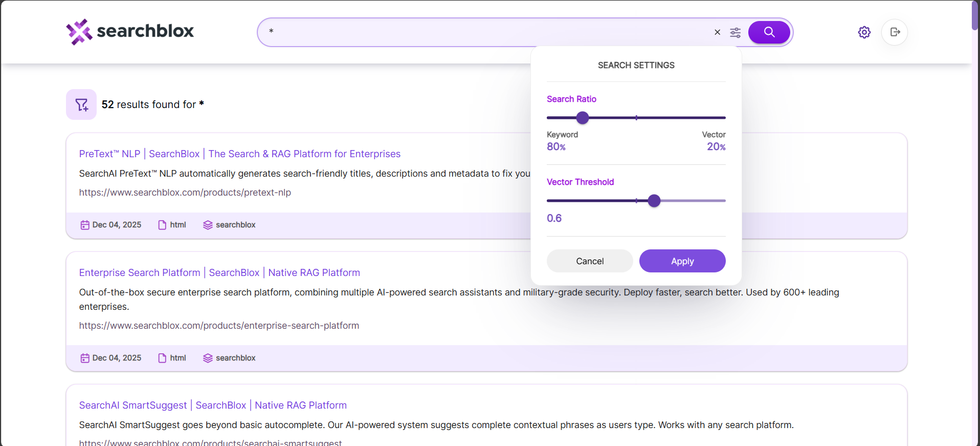Click the page vertical scrollbar
The height and width of the screenshot is (446, 980).
[x=975, y=15]
